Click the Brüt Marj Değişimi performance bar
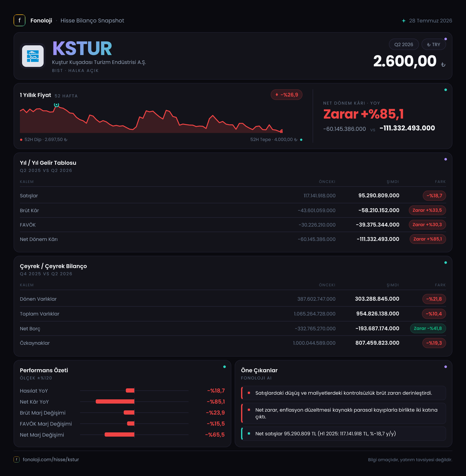The image size is (466, 476). [x=129, y=413]
